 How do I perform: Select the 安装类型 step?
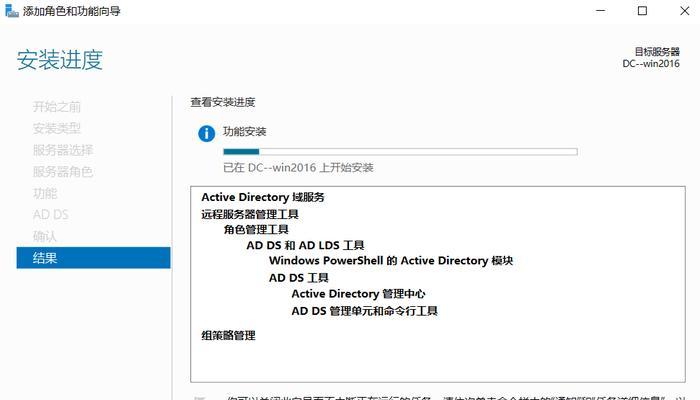point(57,129)
